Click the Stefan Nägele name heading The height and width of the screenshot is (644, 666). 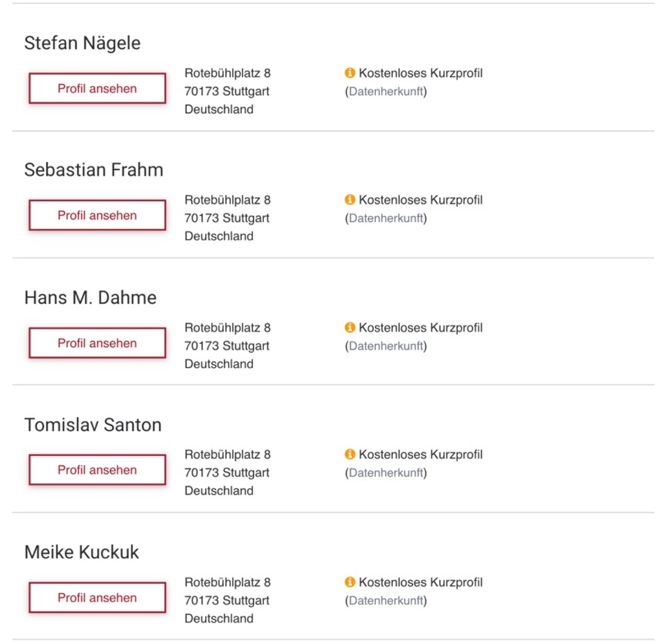click(82, 43)
